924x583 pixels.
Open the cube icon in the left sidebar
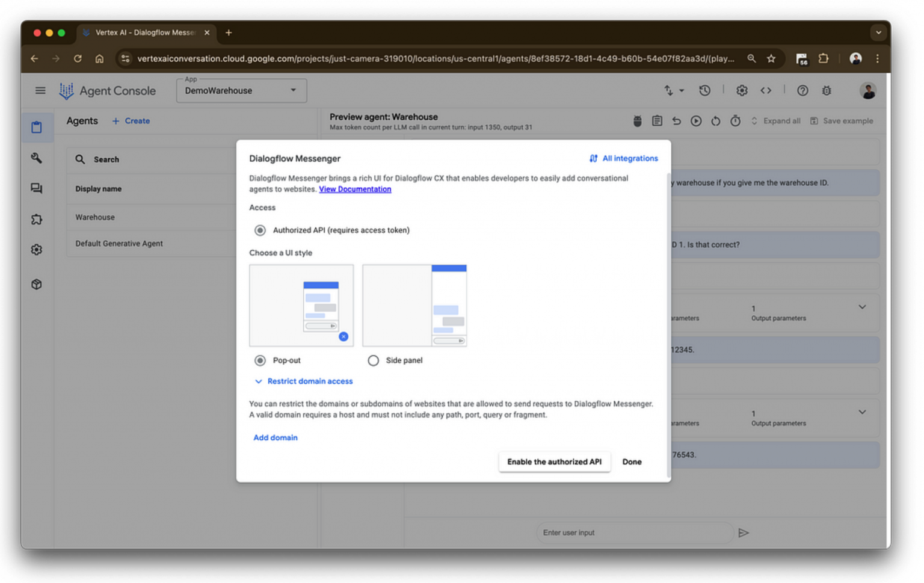point(37,284)
